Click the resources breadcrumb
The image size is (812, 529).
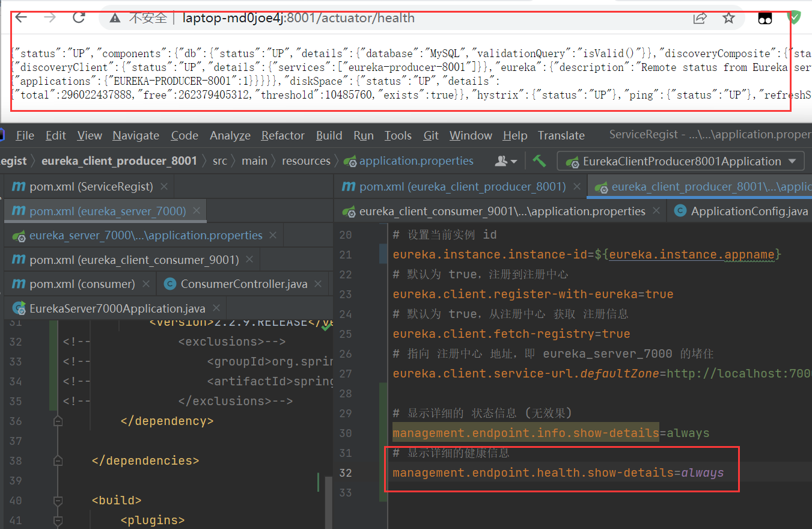tap(306, 161)
